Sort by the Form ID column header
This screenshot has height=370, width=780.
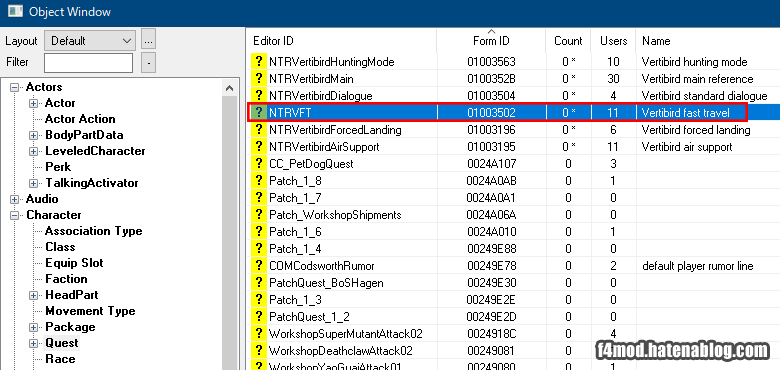pos(491,41)
